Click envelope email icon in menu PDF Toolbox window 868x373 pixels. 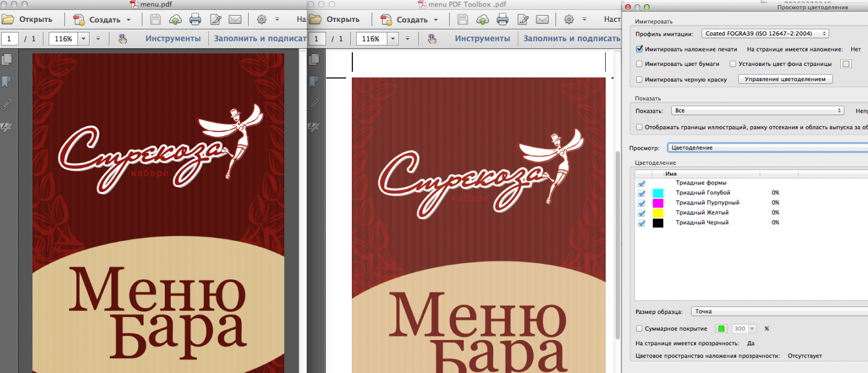(x=542, y=19)
